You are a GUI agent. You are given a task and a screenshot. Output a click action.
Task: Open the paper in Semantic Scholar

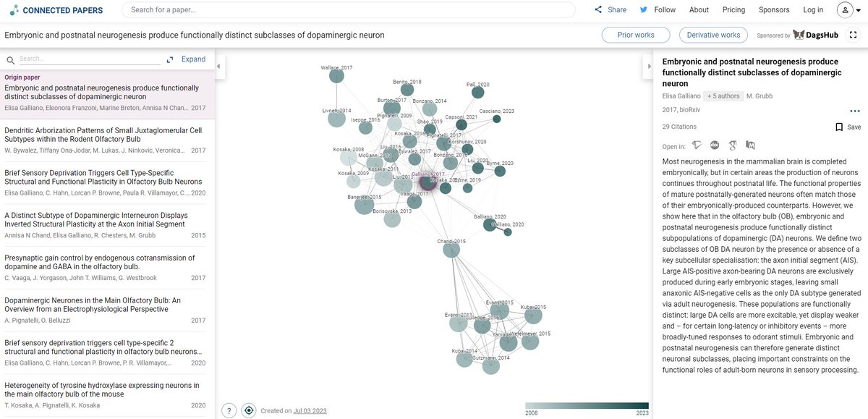(x=697, y=145)
